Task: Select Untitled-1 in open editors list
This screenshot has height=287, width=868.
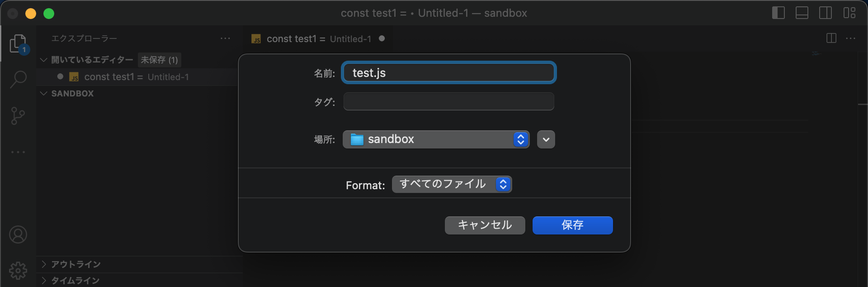Action: 136,77
